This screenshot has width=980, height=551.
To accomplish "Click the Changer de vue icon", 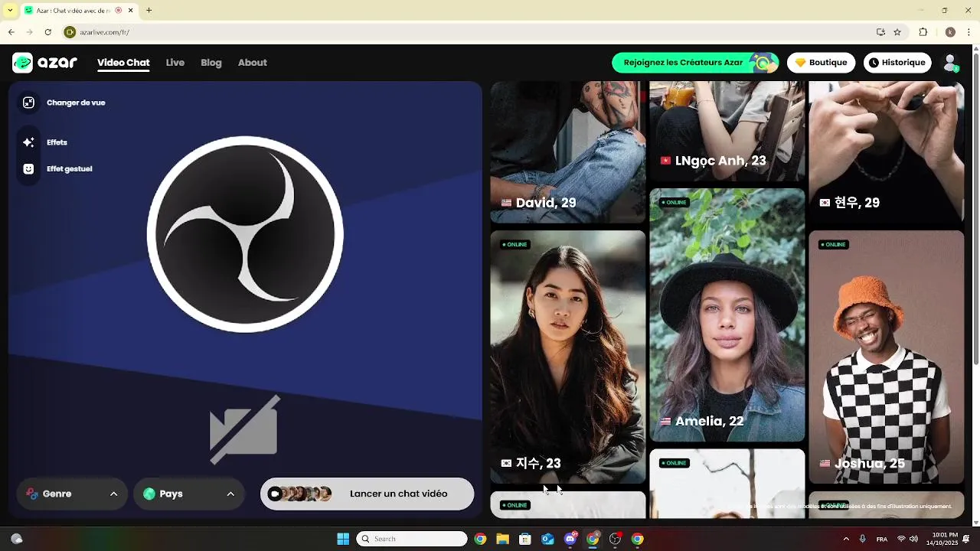I will (28, 103).
